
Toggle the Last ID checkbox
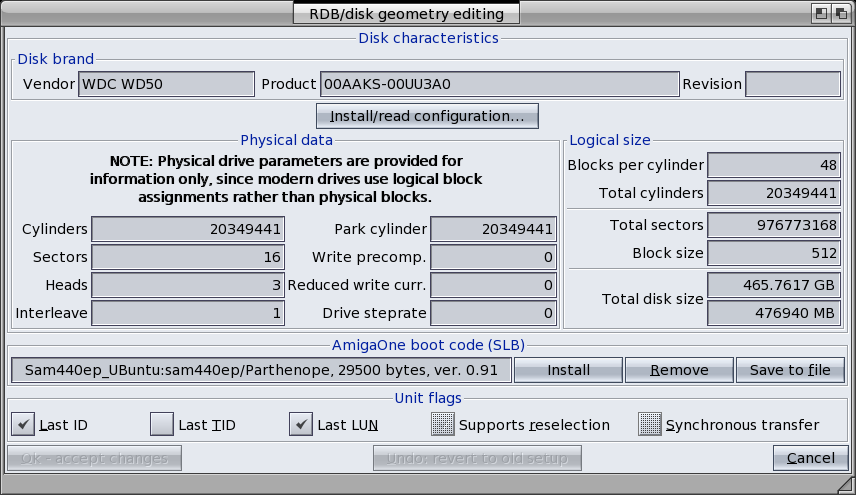click(23, 425)
